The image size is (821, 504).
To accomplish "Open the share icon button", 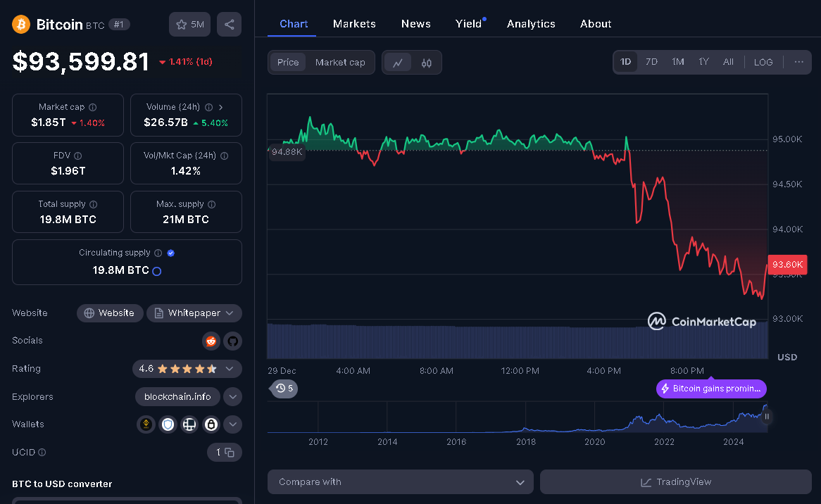I will (x=230, y=24).
